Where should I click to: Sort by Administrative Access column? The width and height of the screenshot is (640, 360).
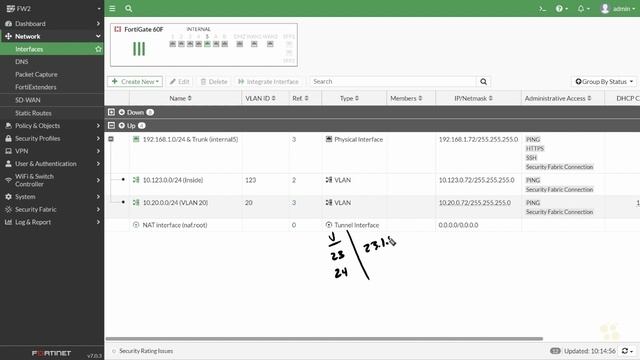(558, 98)
